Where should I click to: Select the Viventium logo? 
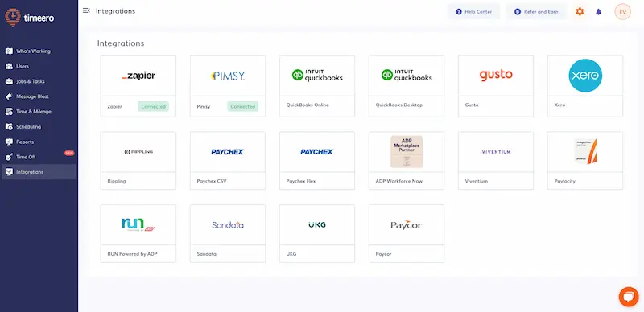(x=496, y=152)
